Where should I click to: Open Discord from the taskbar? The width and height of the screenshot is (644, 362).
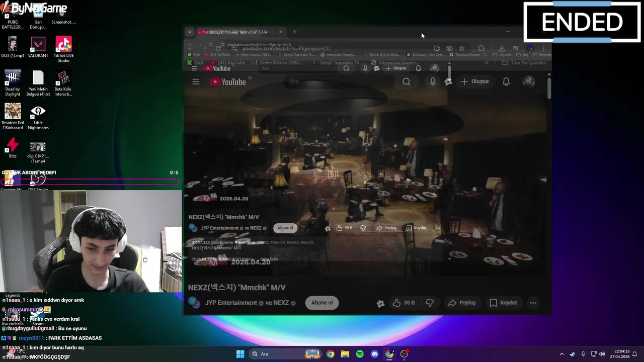[x=374, y=354]
